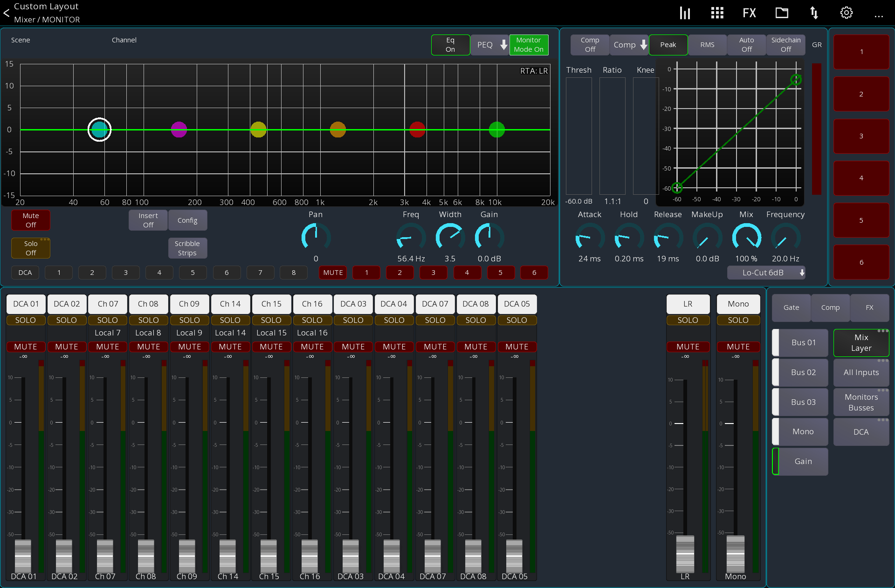
Task: Expand the Comp type dropdown
Action: [629, 45]
